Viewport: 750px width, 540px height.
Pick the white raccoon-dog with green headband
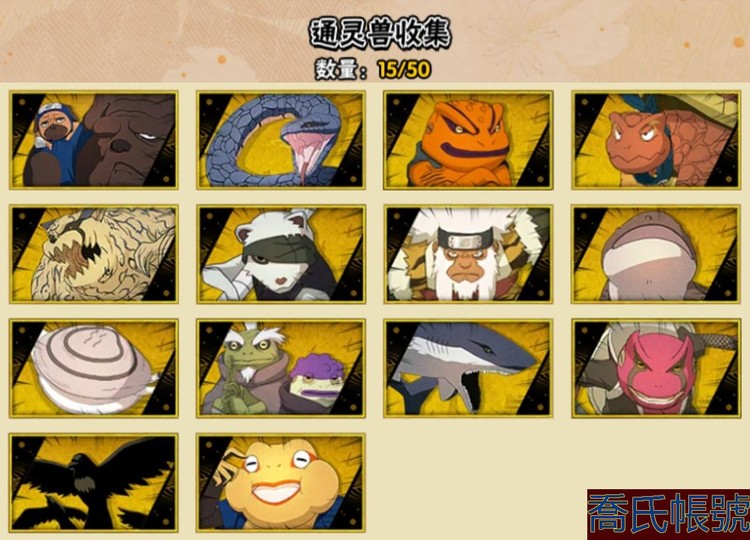(281, 254)
